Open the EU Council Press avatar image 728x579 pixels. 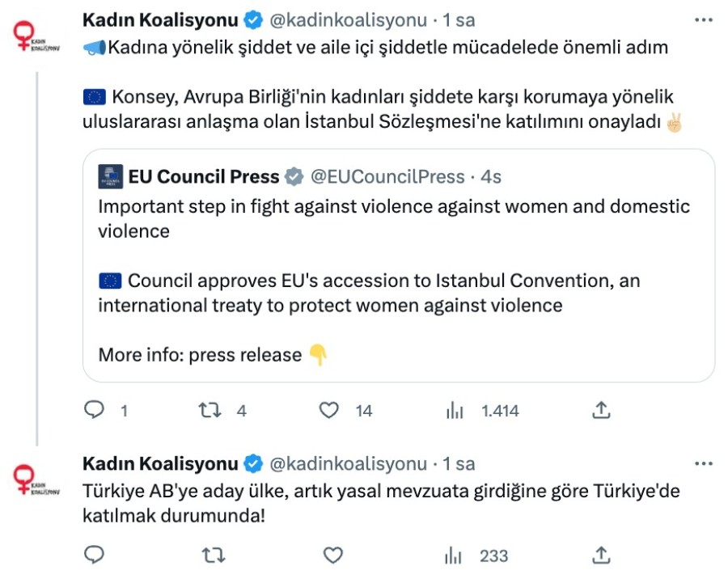coord(110,176)
